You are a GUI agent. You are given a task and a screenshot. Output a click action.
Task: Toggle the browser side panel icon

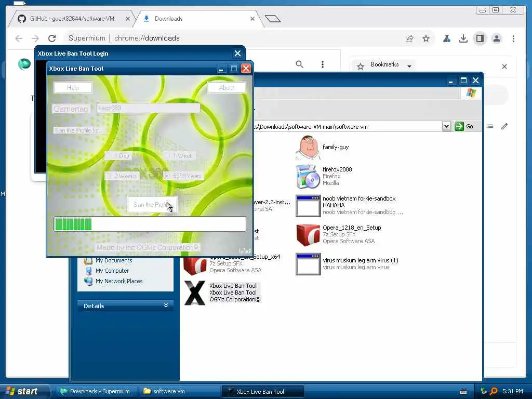pos(480,38)
